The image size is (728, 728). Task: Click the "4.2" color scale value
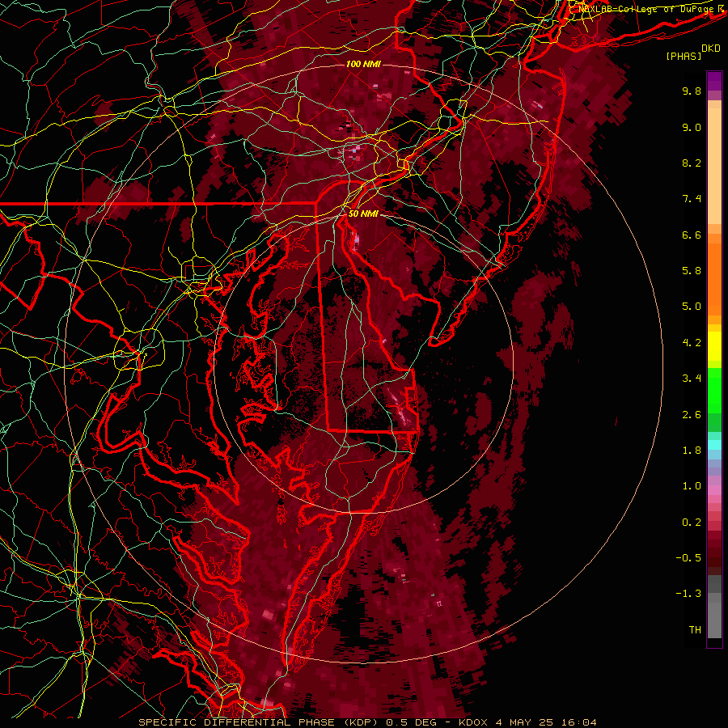(692, 343)
